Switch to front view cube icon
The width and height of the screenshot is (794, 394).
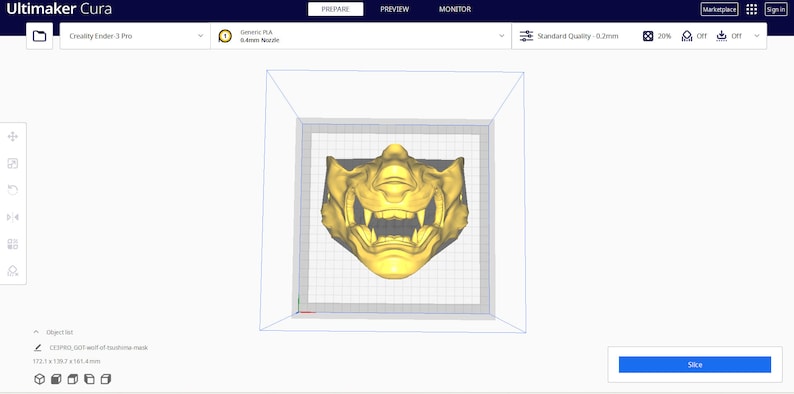[56, 379]
